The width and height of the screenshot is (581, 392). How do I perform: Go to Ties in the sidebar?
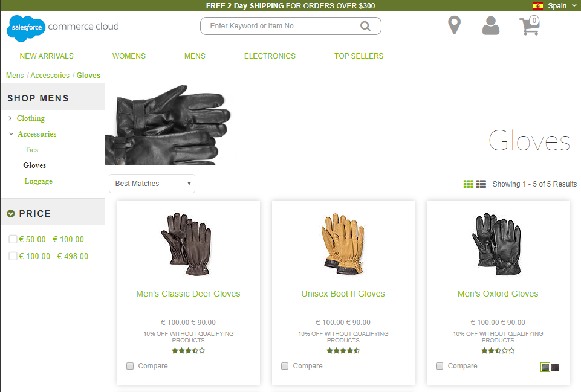31,149
